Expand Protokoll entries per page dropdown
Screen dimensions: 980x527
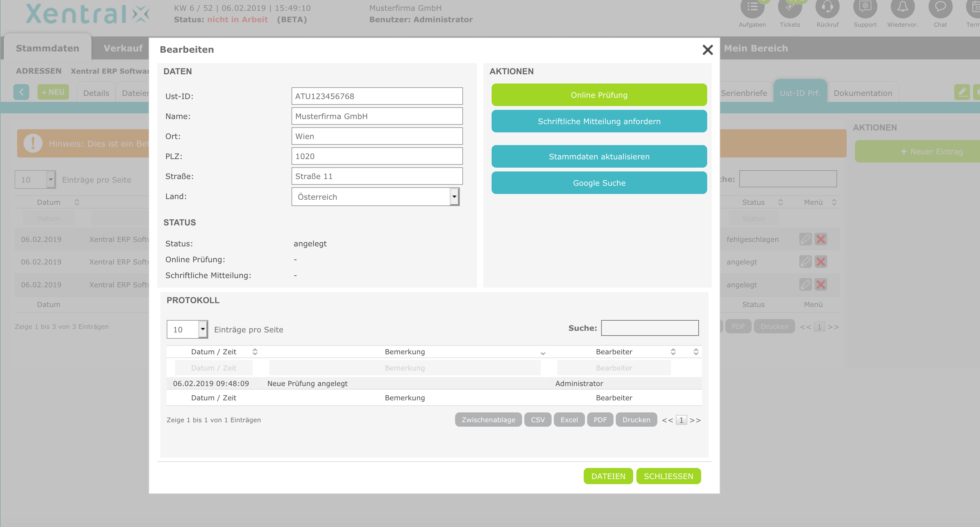(187, 329)
